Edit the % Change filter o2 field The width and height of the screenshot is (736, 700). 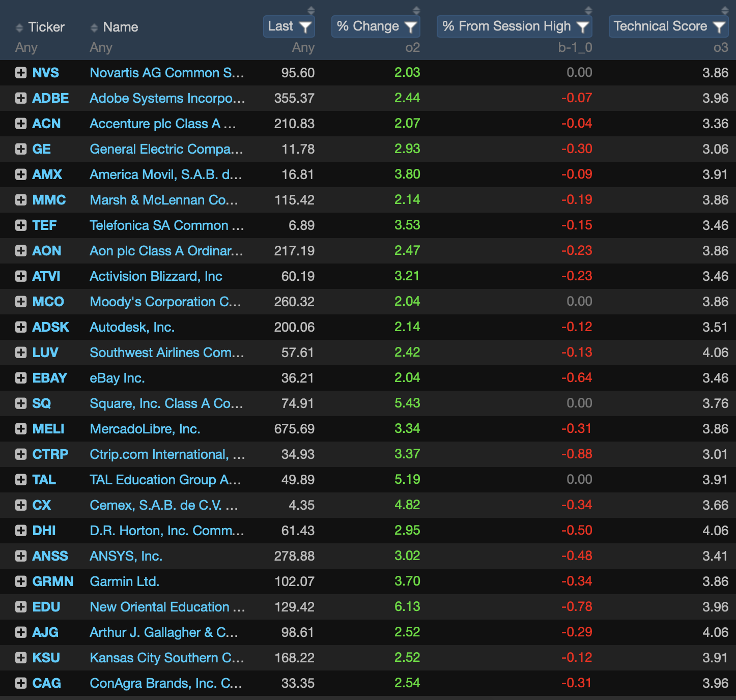[413, 48]
